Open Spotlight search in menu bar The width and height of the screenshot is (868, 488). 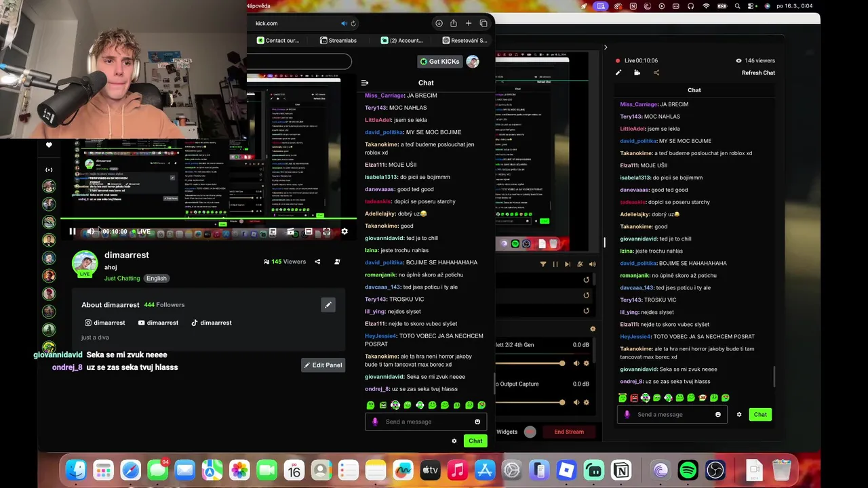pyautogui.click(x=736, y=6)
